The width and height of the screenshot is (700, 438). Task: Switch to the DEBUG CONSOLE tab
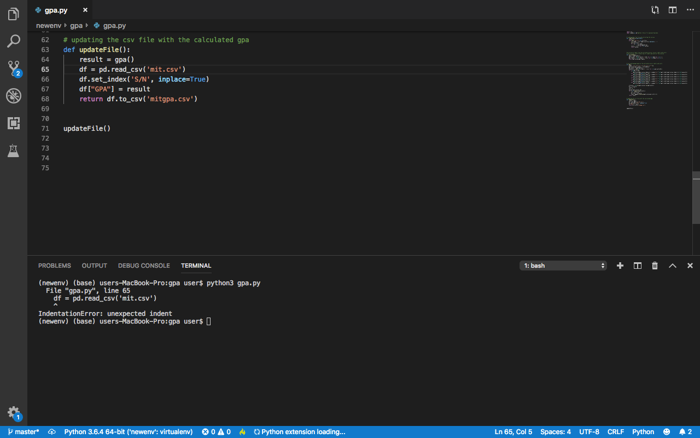click(x=144, y=266)
